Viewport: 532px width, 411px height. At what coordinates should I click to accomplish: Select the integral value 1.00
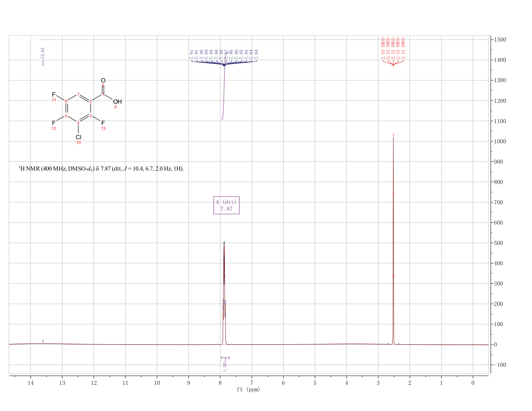225,367
